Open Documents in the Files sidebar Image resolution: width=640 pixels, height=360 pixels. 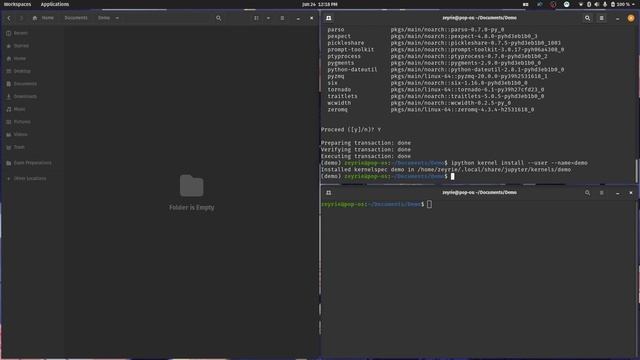(x=32, y=84)
